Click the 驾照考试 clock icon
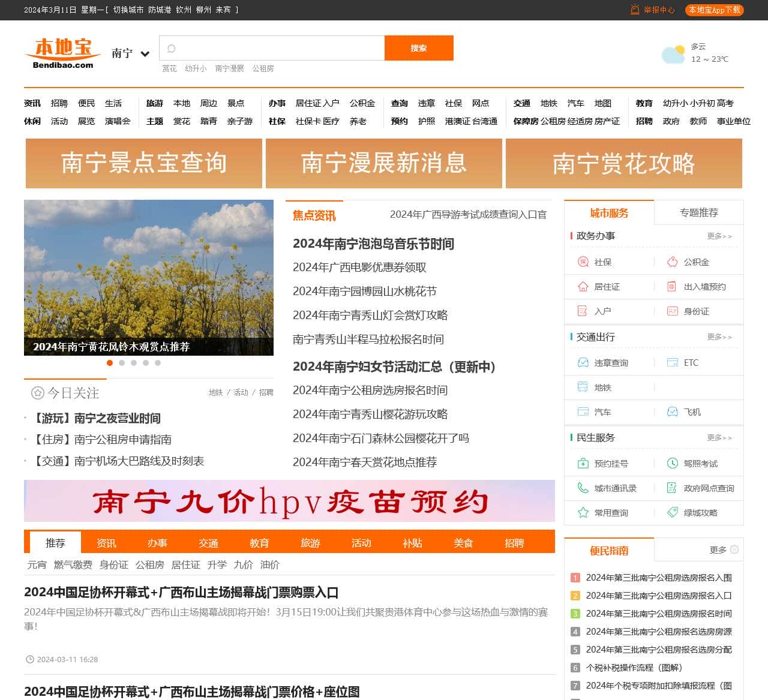This screenshot has width=768, height=700. [673, 464]
